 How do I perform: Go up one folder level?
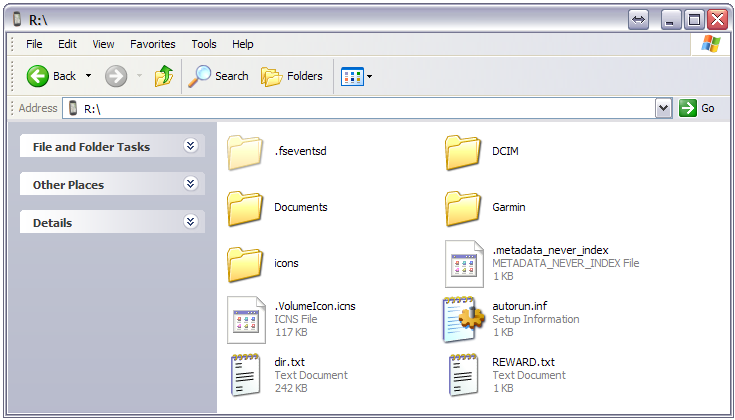click(164, 76)
